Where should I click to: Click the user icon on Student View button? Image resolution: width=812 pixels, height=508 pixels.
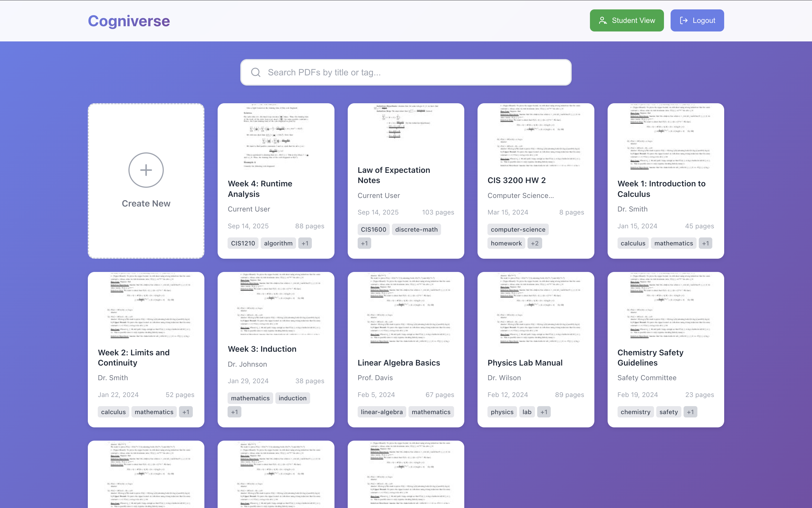pos(603,20)
